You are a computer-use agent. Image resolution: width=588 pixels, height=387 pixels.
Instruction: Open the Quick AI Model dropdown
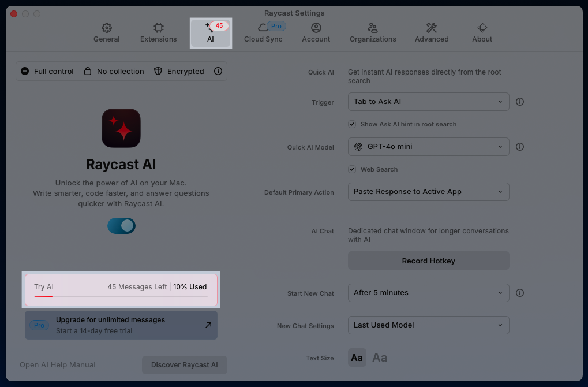[x=428, y=146]
